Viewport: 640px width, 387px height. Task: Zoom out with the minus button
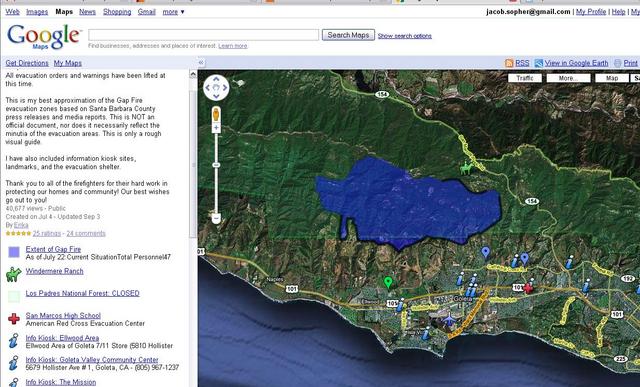216,218
